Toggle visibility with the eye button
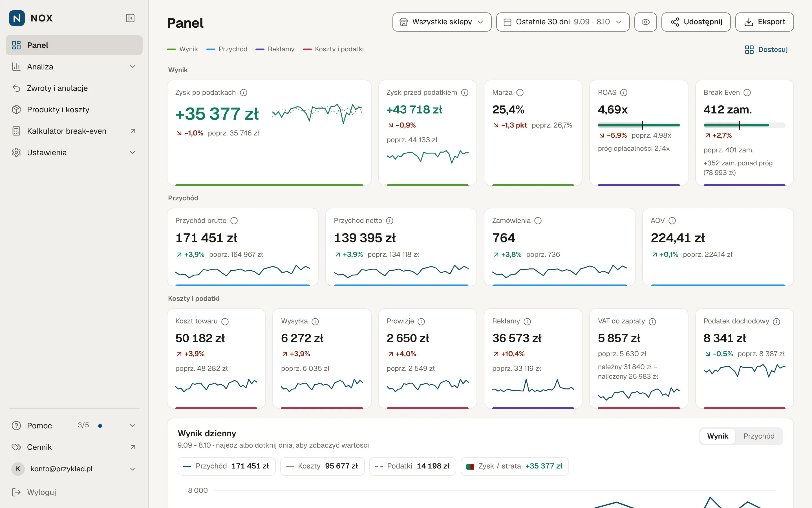 click(645, 22)
